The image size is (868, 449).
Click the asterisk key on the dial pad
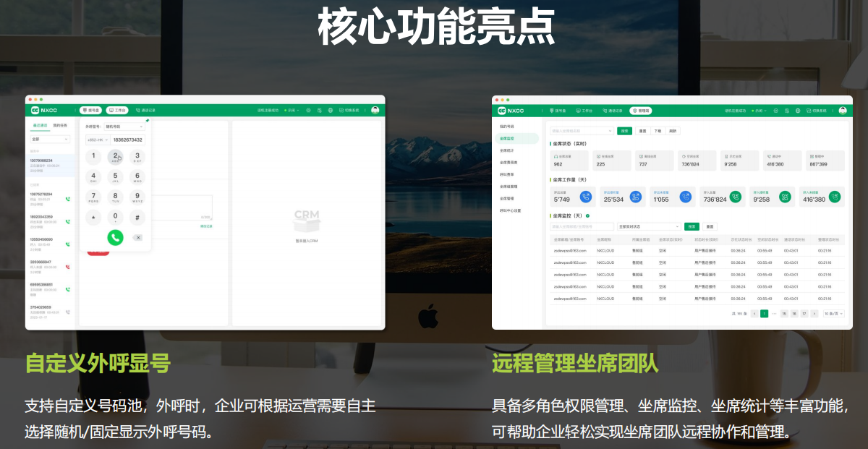click(x=93, y=218)
